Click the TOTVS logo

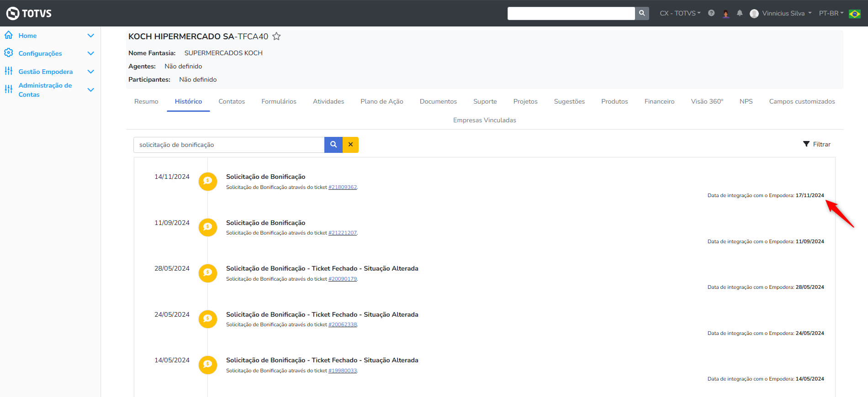point(29,13)
